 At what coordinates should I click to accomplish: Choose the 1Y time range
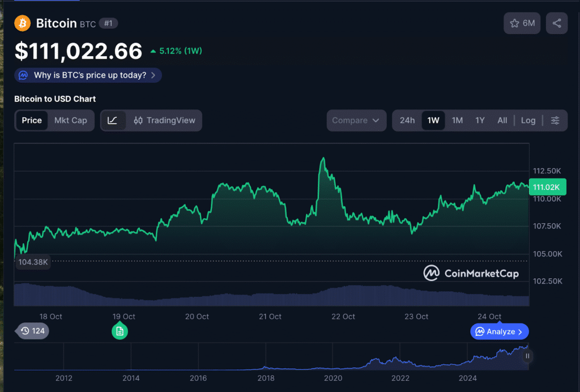[480, 120]
